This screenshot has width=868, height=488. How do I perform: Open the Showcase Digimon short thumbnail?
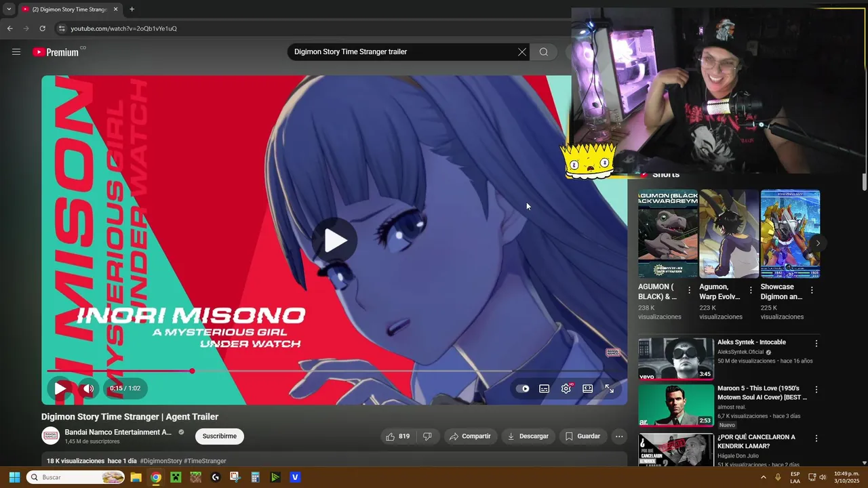(790, 234)
